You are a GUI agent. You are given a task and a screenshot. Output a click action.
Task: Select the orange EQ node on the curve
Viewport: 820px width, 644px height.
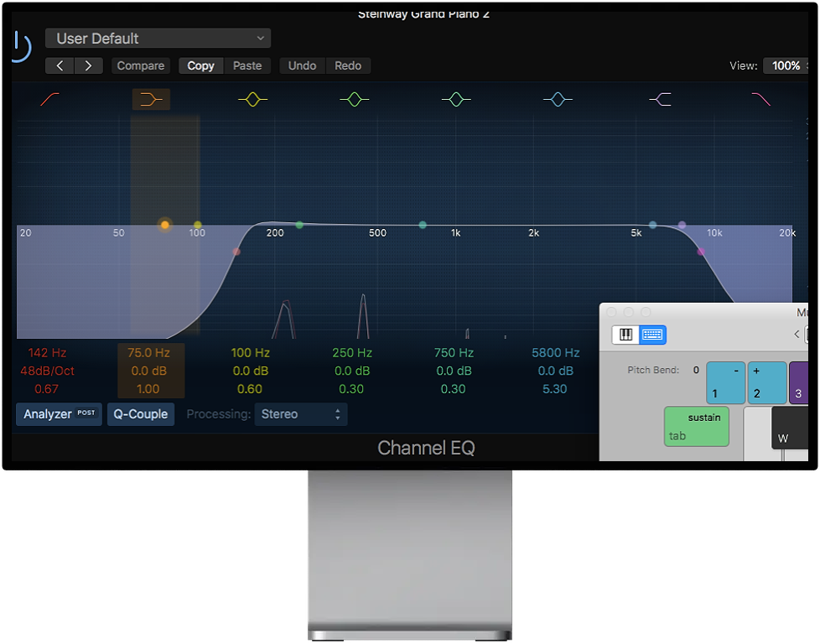[164, 225]
